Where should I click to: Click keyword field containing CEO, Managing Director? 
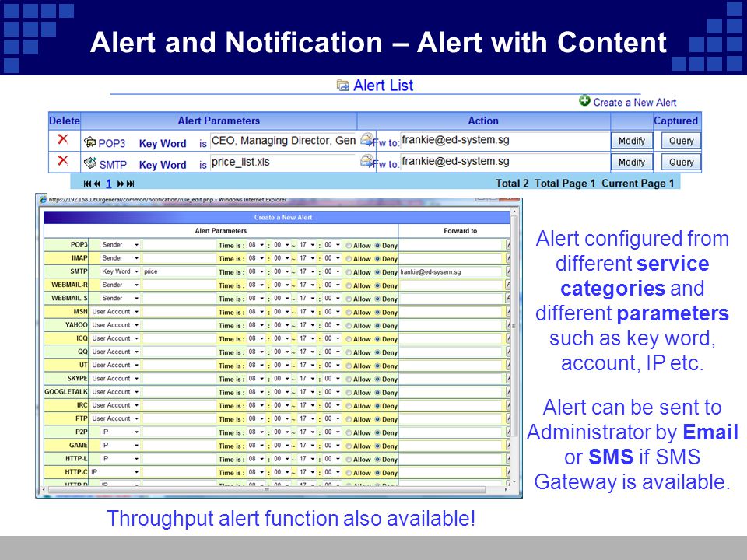tap(283, 141)
